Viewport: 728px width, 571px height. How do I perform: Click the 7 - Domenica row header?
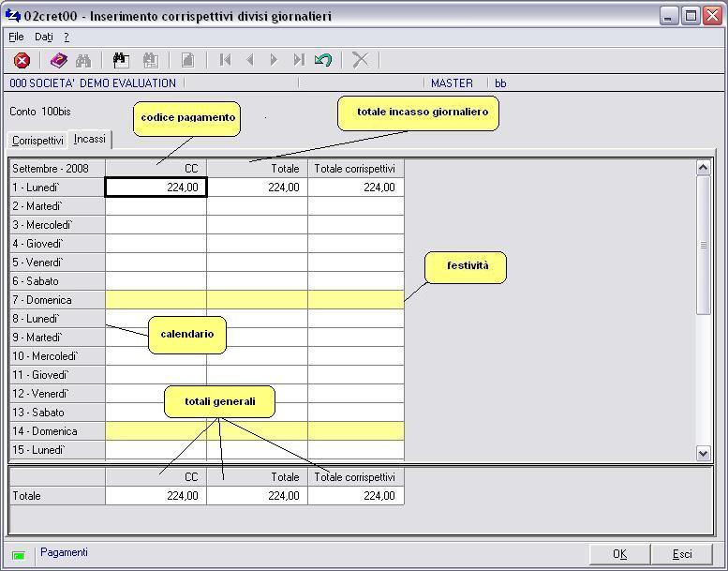pos(57,300)
